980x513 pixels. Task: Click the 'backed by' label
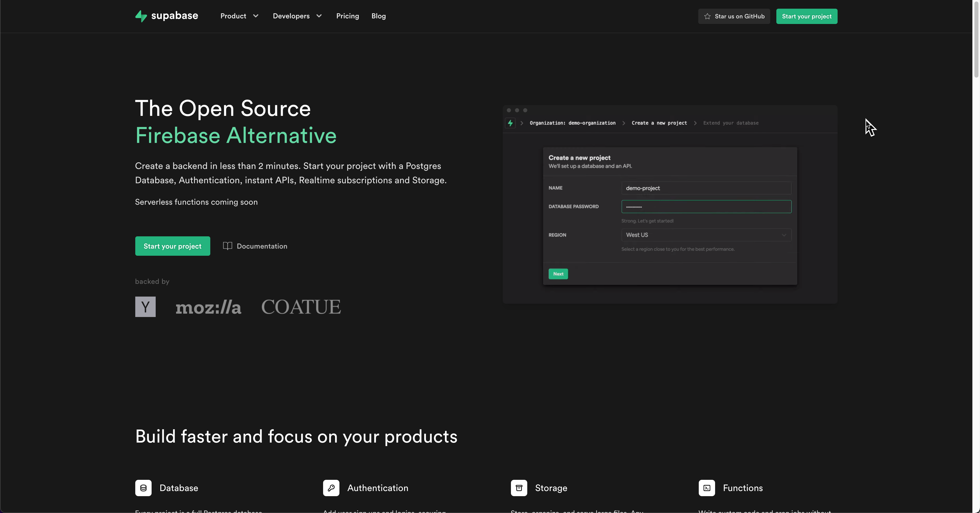152,281
